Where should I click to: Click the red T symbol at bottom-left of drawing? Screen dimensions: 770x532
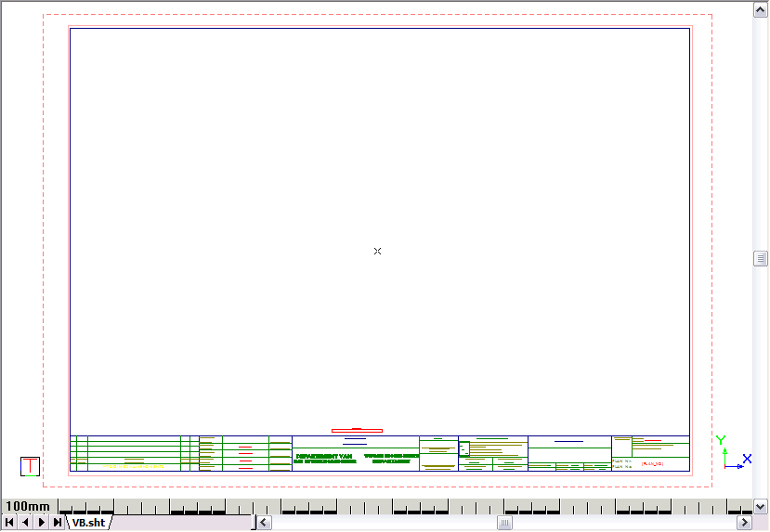31,466
